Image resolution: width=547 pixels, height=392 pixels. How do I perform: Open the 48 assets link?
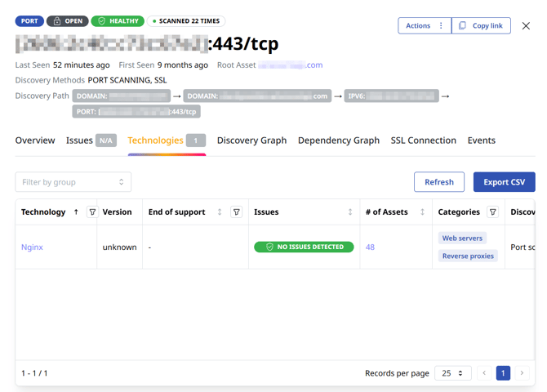370,247
